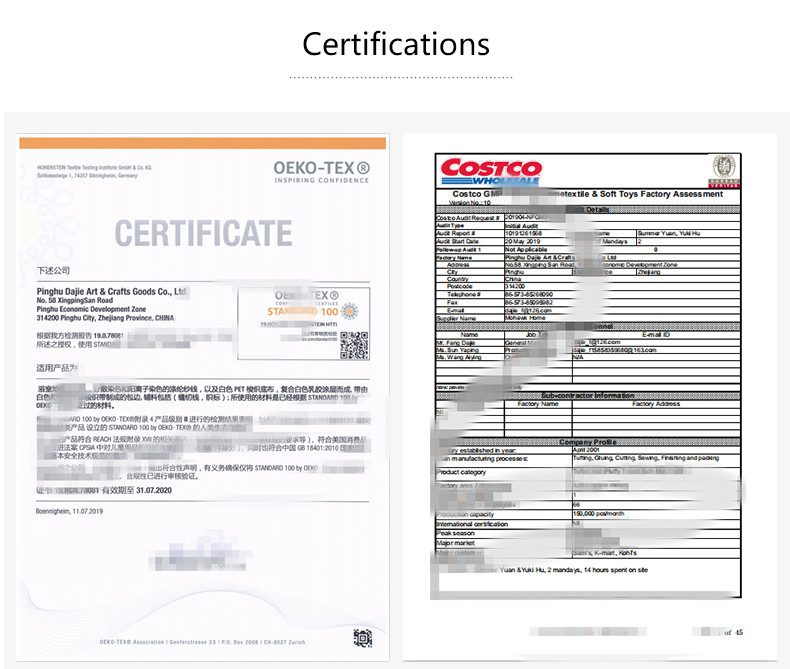Click the Factory Address column header
This screenshot has width=790, height=669.
tap(656, 404)
